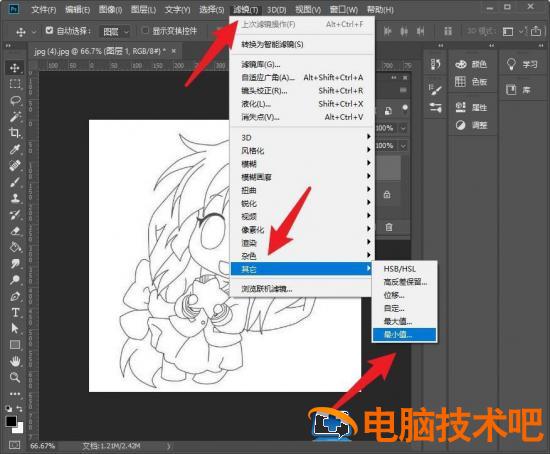The width and height of the screenshot is (550, 454).
Task: Click the share icon in options bar
Action: 536,31
